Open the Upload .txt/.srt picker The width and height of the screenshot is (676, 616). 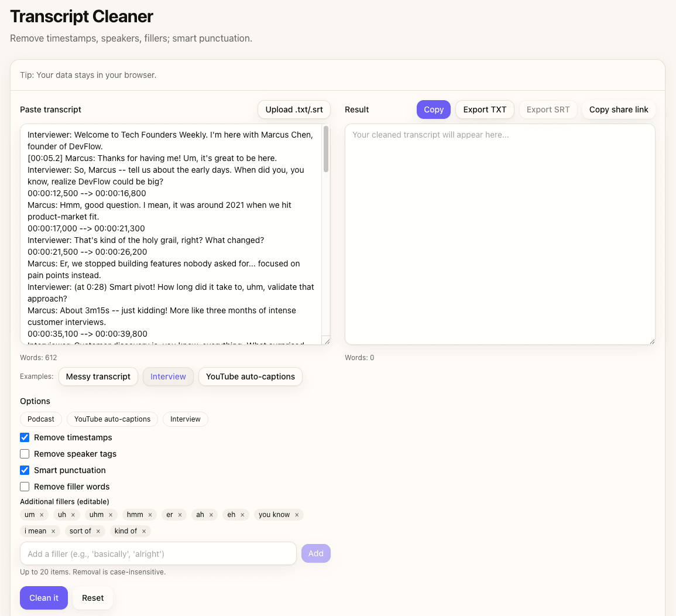coord(294,109)
